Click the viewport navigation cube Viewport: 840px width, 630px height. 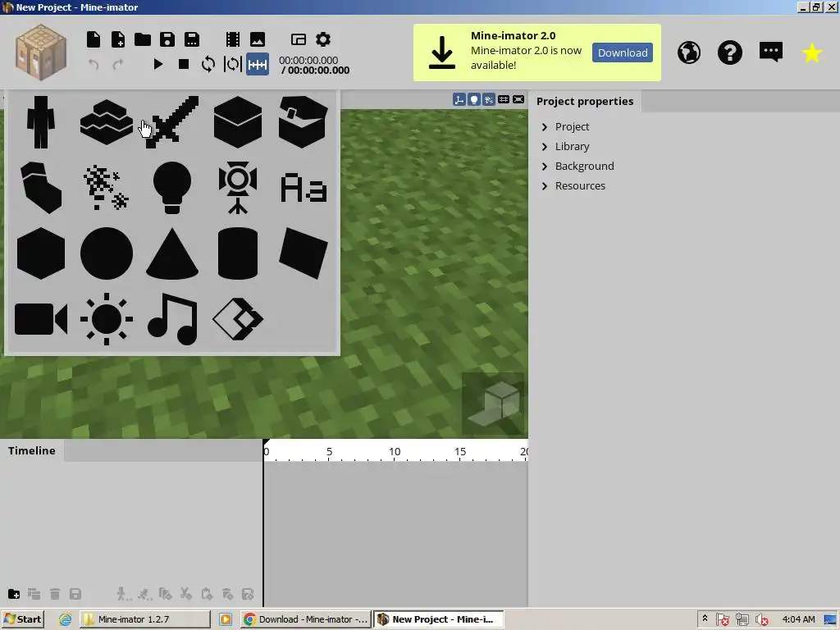493,404
